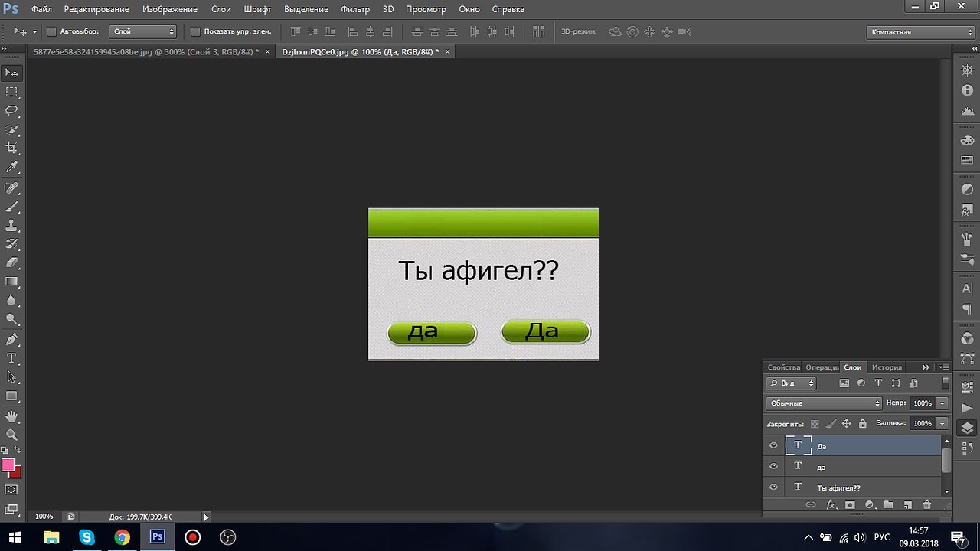Viewport: 980px width, 551px height.
Task: Open the Фильтр menu
Action: click(355, 9)
